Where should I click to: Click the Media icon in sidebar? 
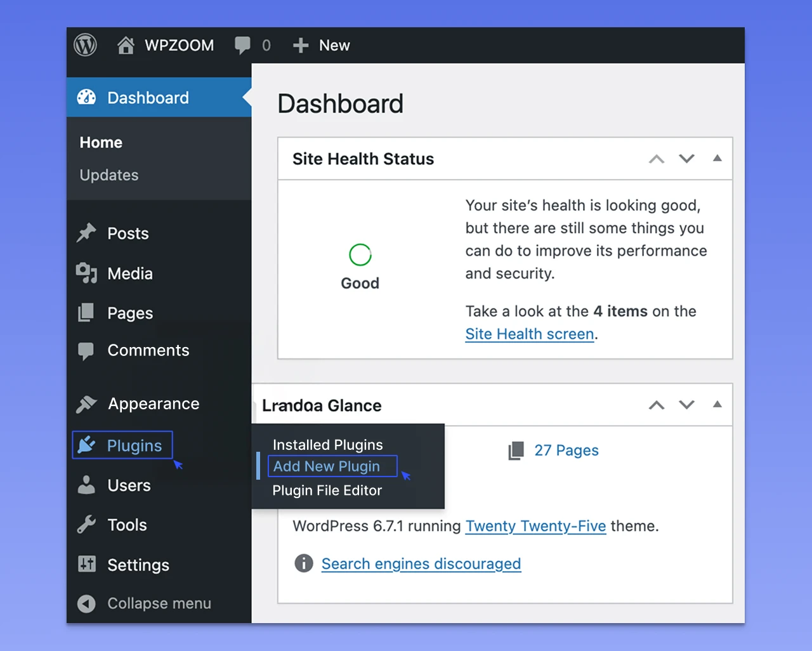pos(86,273)
